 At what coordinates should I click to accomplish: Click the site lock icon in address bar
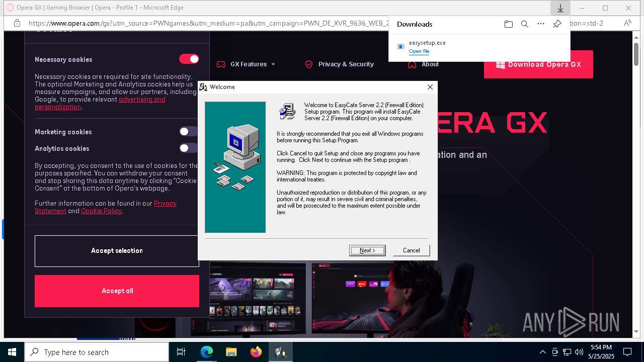17,23
